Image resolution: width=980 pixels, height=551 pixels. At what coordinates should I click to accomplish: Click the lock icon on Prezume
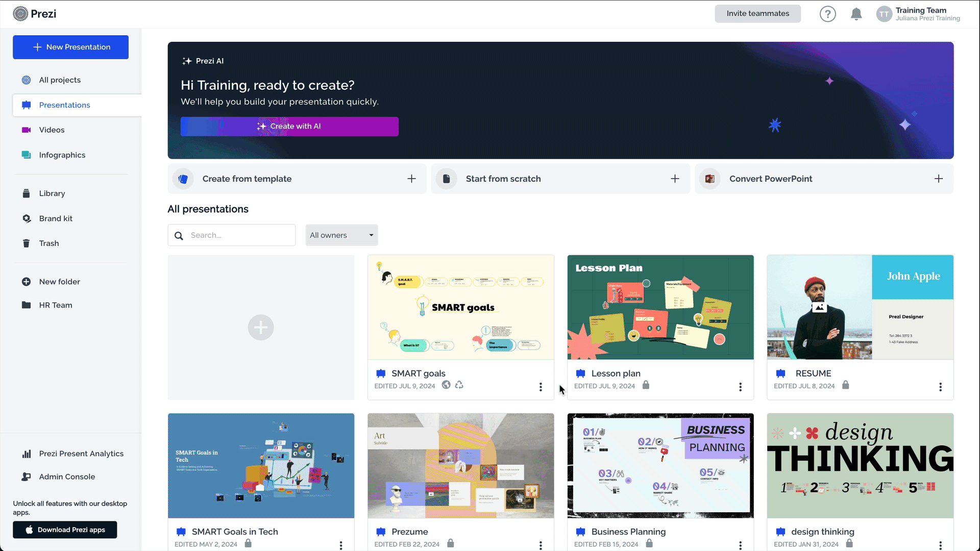[451, 543]
